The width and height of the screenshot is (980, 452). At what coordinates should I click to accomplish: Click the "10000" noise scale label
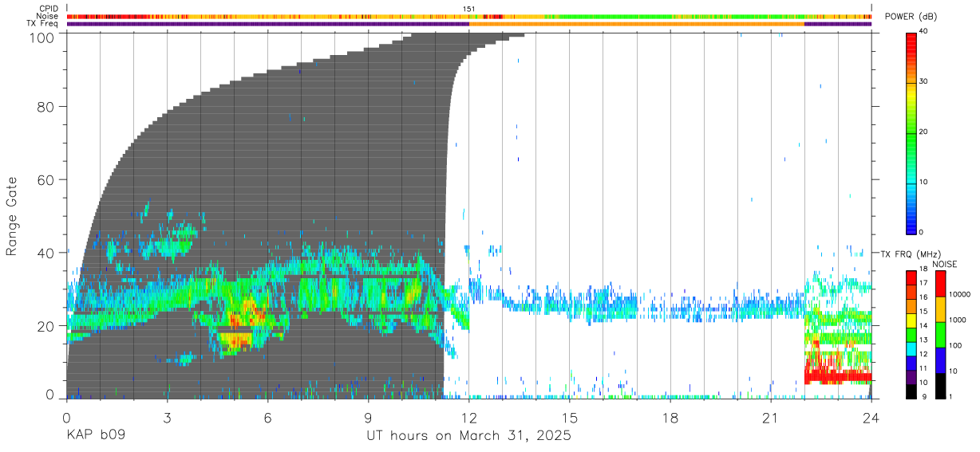[959, 294]
